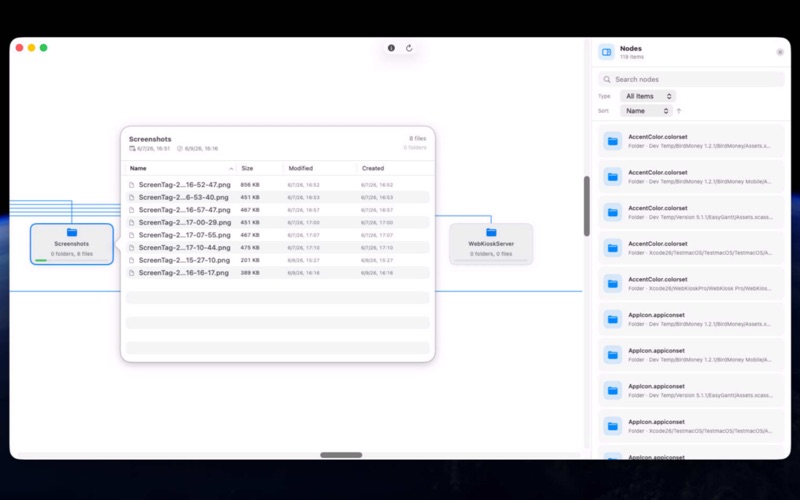
Task: Click folder icon of AccentColor.colorset in WebKioskPro
Action: 613,284
